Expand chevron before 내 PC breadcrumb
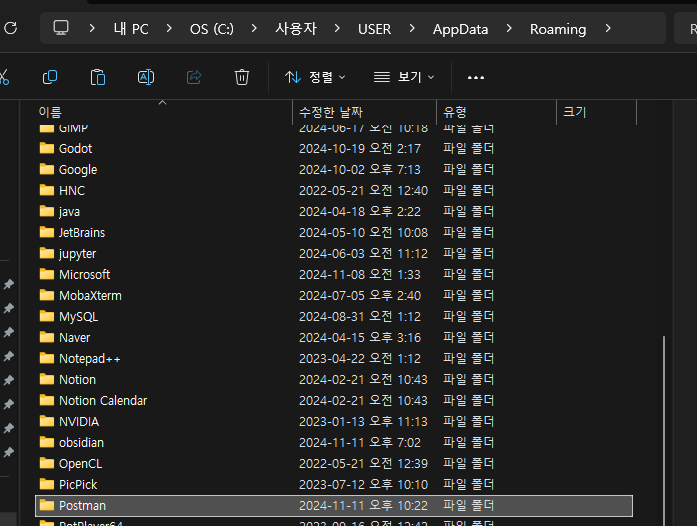The height and width of the screenshot is (526, 697). pyautogui.click(x=92, y=28)
